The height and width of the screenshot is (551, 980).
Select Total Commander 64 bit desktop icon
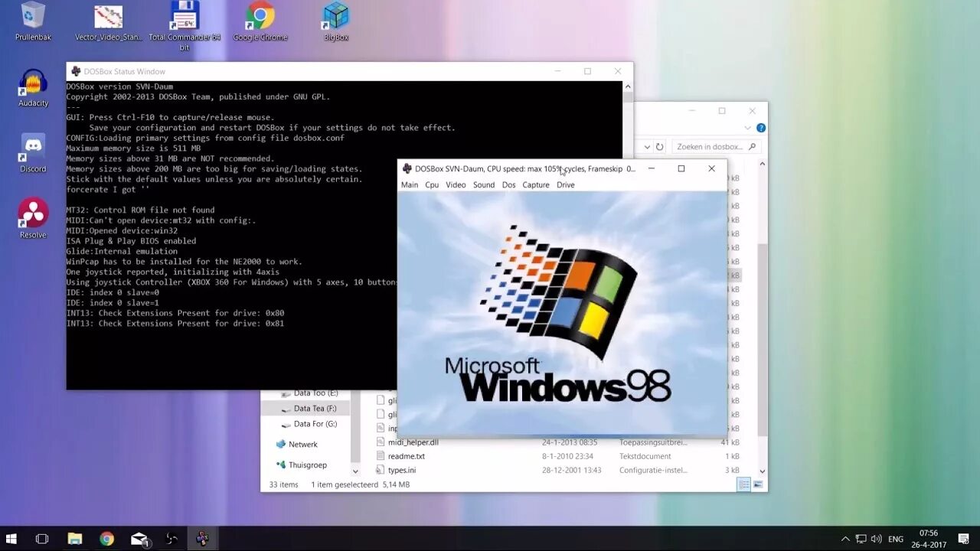pyautogui.click(x=185, y=25)
